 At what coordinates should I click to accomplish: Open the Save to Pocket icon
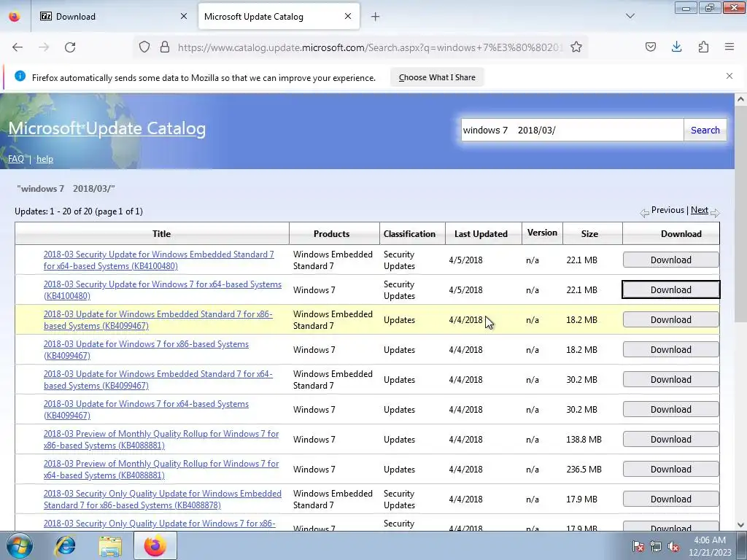(650, 47)
